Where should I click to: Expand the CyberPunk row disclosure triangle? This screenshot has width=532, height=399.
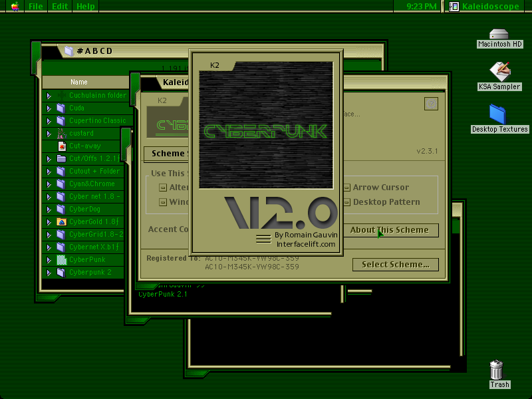tap(49, 260)
